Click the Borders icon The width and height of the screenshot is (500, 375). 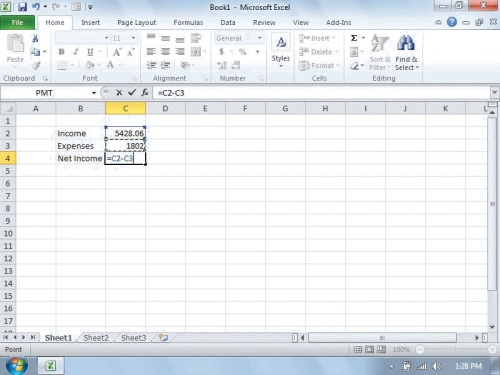pyautogui.click(x=62, y=65)
